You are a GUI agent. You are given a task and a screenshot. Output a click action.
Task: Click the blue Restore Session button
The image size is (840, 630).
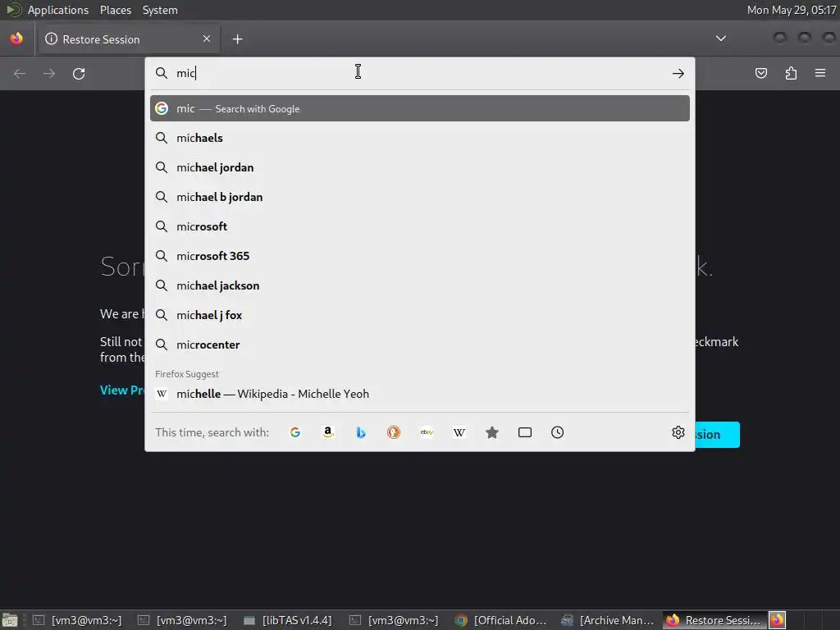(717, 435)
